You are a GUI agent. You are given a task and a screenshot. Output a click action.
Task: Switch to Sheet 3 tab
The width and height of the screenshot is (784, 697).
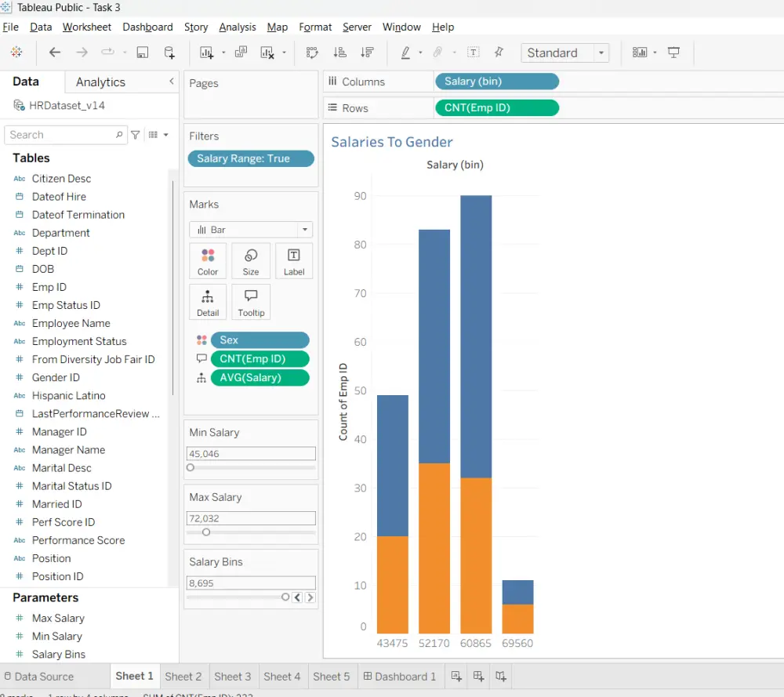233,677
